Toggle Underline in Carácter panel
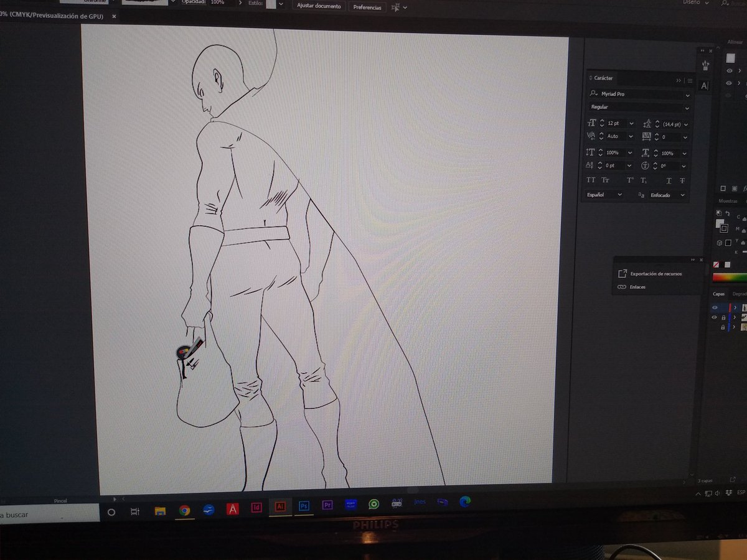Image resolution: width=747 pixels, height=560 pixels. (x=669, y=181)
